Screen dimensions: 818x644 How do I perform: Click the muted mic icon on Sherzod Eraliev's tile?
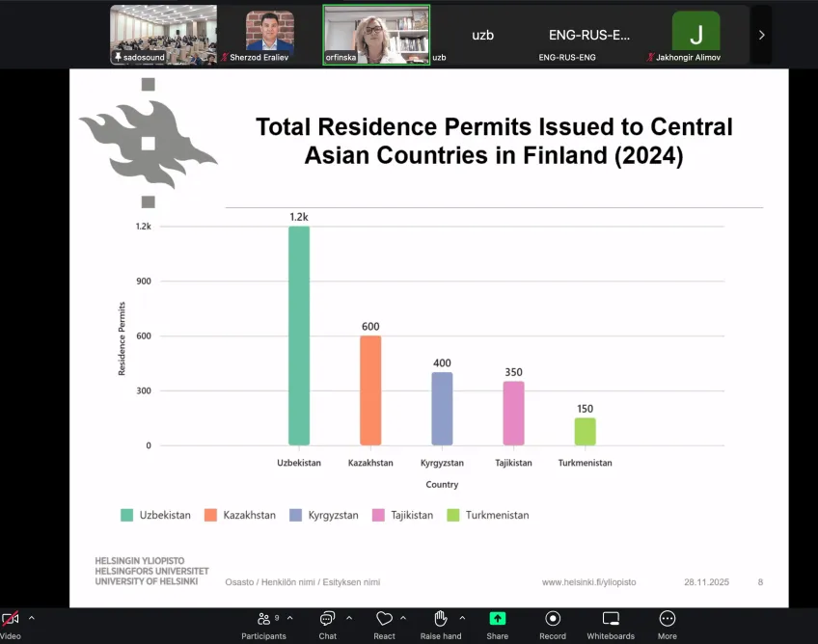[x=226, y=57]
